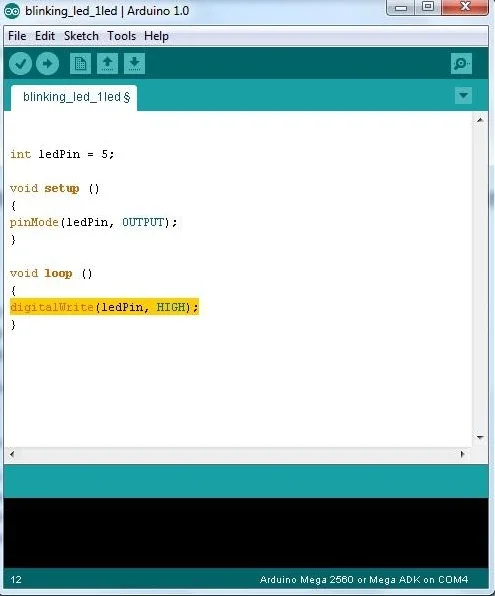Open the File menu

(x=17, y=36)
